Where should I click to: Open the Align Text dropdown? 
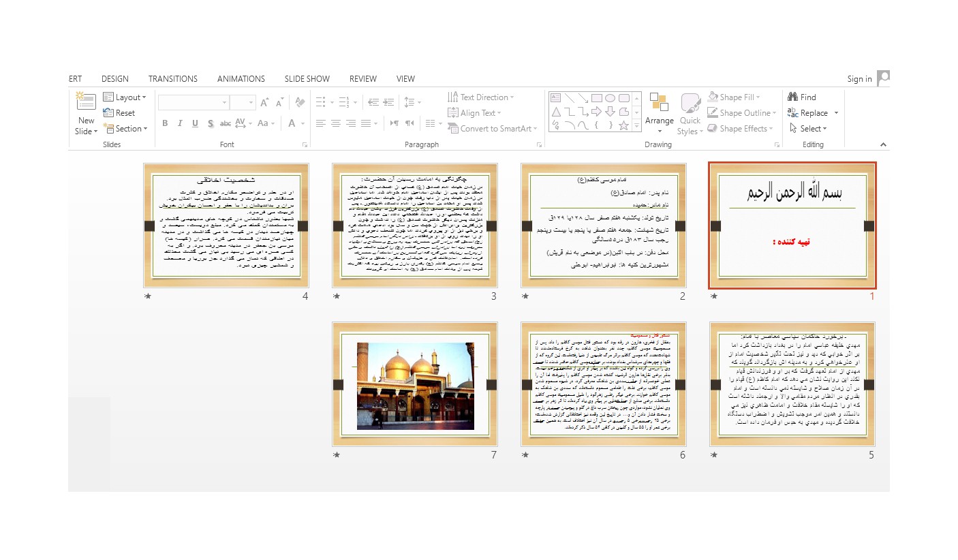click(474, 113)
